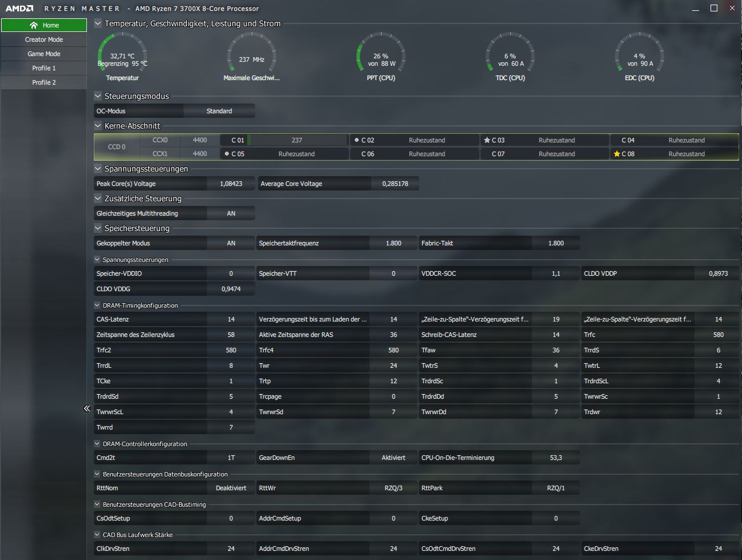This screenshot has width=742, height=560.
Task: Click the Twrrd value 7
Action: (x=231, y=427)
